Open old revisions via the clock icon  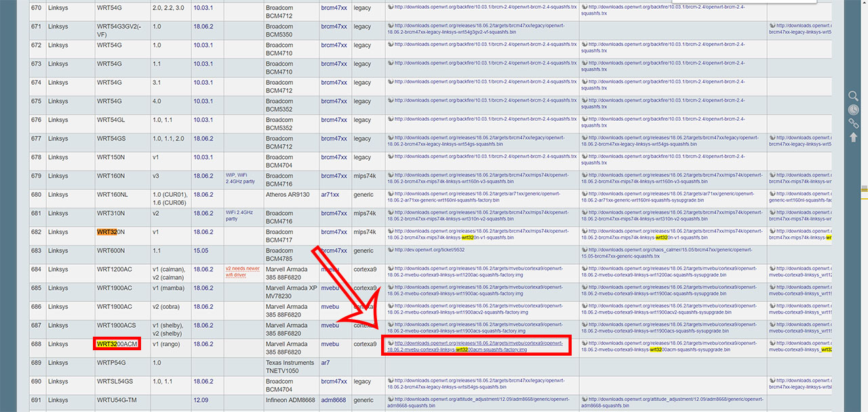click(854, 109)
